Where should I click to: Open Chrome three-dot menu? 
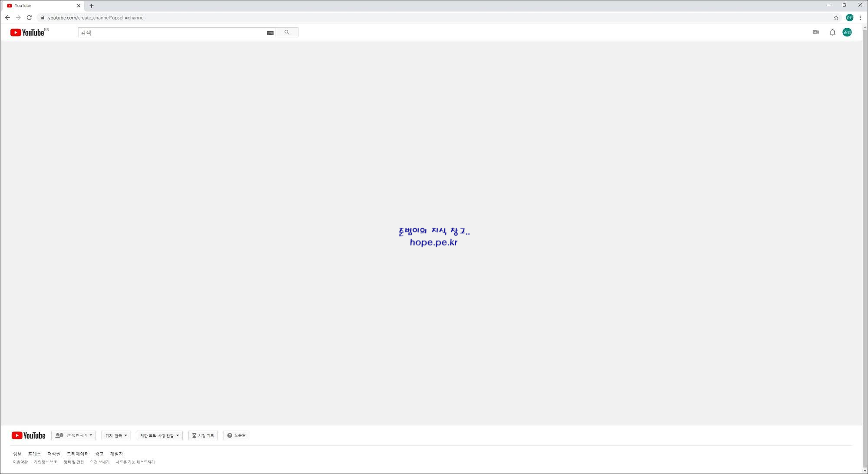tap(861, 18)
